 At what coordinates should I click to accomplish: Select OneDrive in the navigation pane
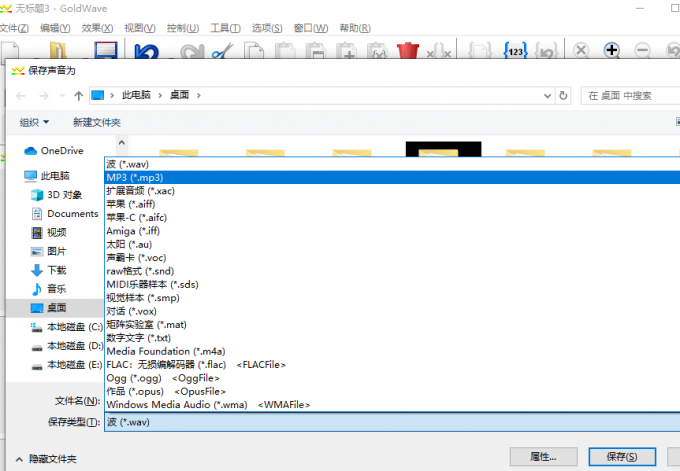(54, 151)
